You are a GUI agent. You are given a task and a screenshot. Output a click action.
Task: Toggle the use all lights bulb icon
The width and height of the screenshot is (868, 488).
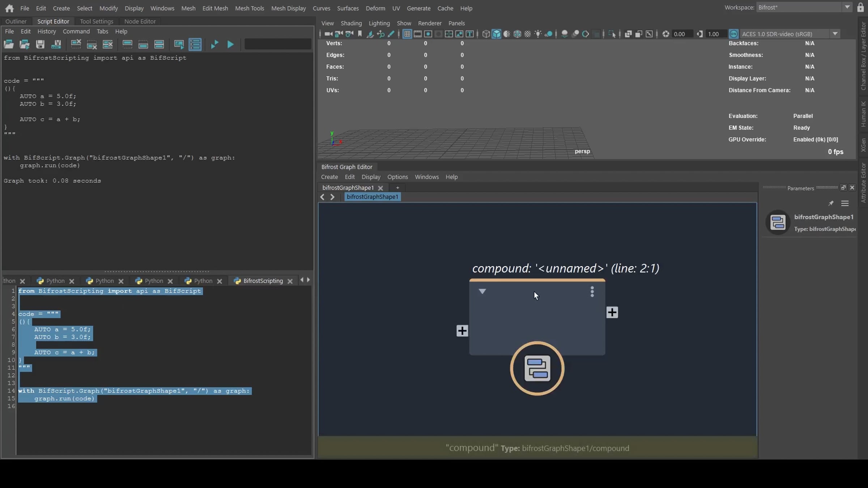tap(538, 34)
